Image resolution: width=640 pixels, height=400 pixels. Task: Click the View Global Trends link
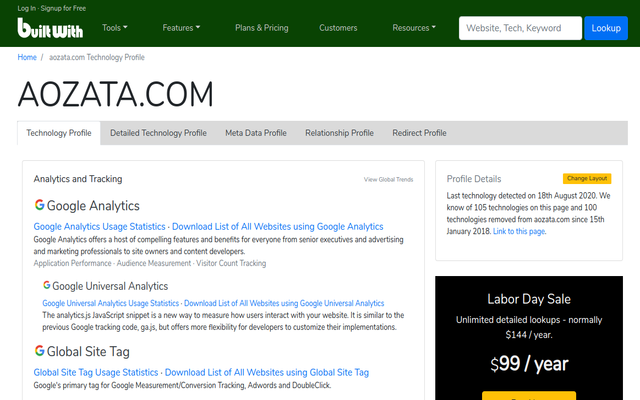(388, 180)
